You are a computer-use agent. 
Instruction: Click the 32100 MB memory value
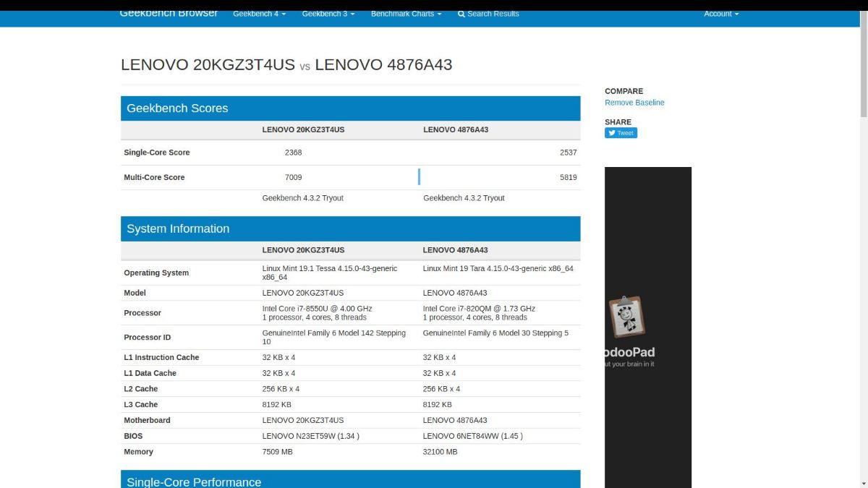pos(440,452)
